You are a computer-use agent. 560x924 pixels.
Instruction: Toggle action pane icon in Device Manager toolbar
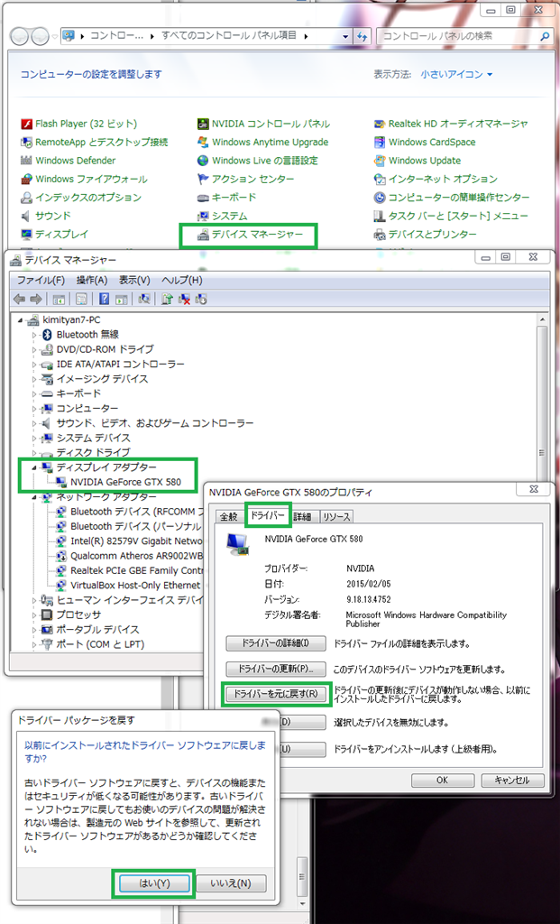121,299
